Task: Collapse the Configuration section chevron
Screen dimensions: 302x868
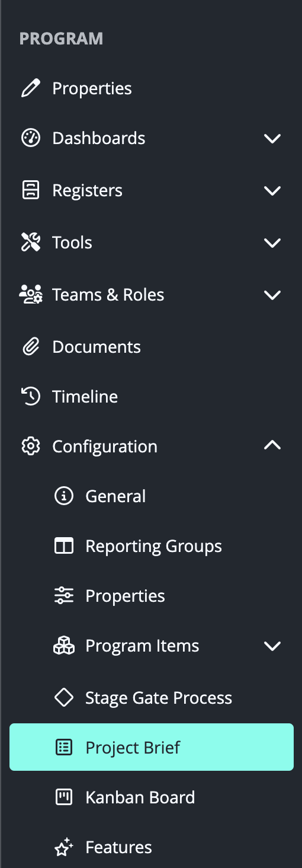Action: click(272, 446)
